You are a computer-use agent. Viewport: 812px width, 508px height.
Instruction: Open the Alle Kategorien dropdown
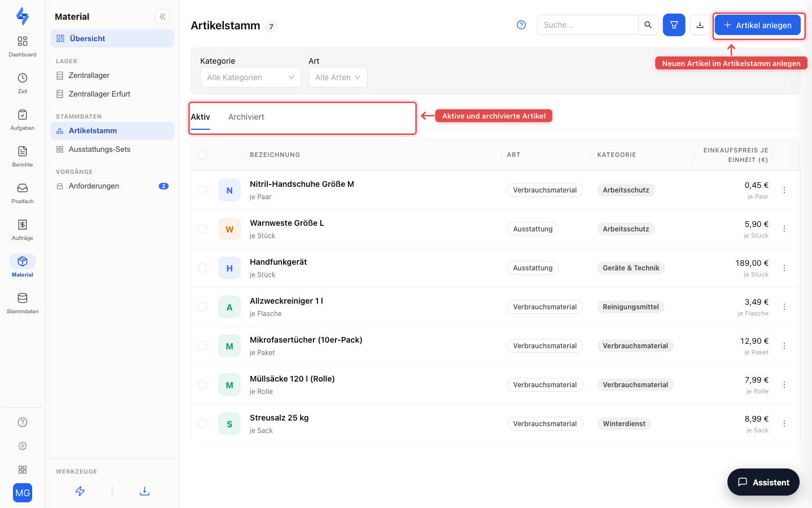pos(251,77)
